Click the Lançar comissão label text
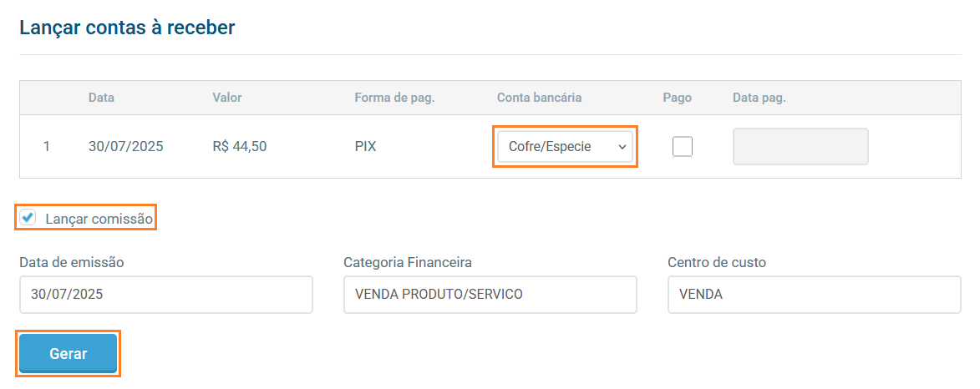Screen dimensions: 980x389 tap(99, 220)
